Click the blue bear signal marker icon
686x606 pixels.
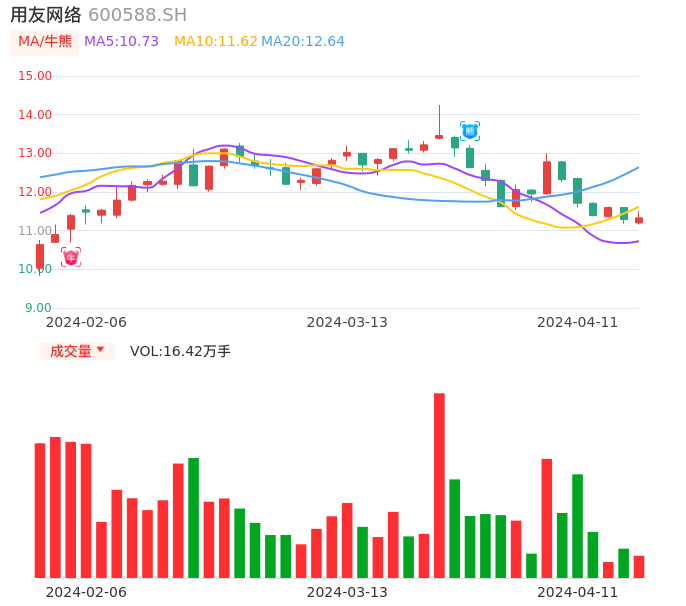coord(470,131)
